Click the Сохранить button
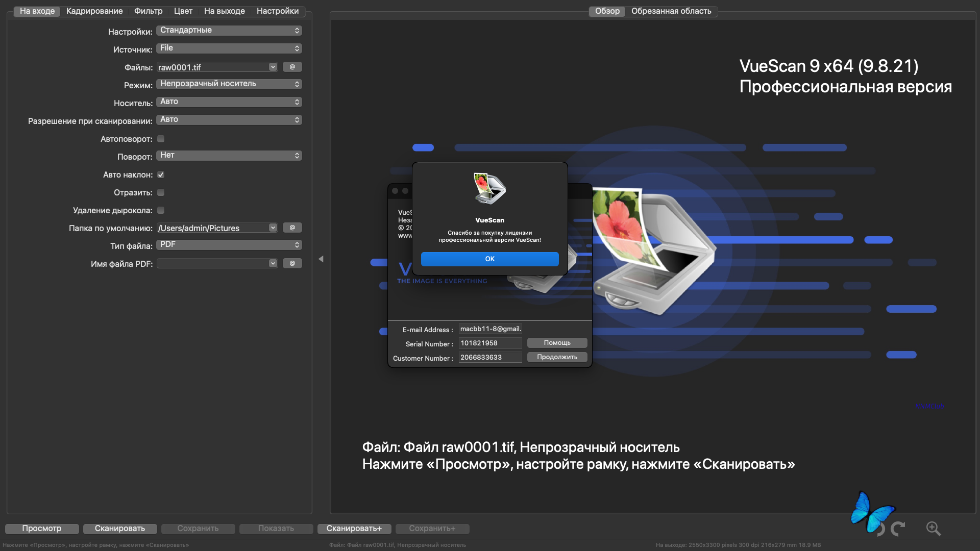980x551 pixels. [x=198, y=529]
